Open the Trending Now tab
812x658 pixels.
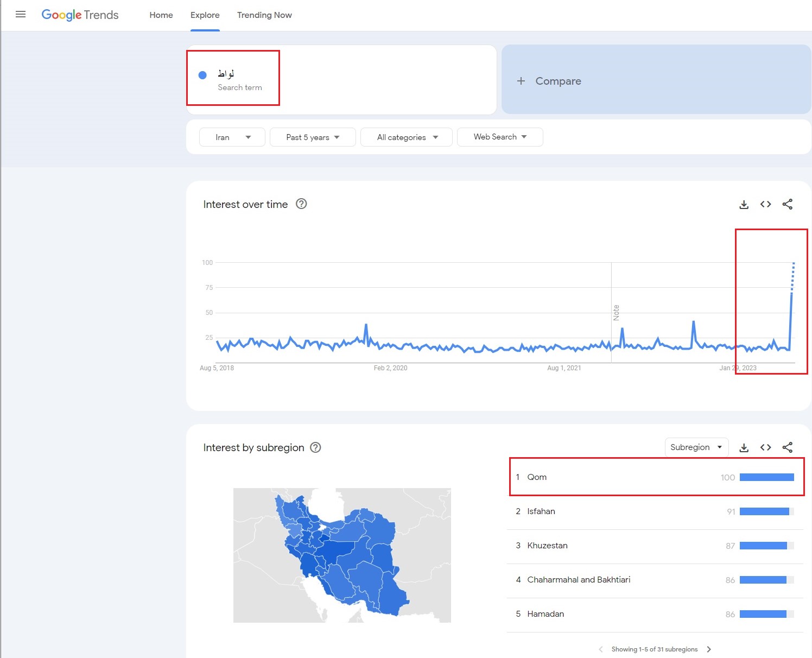[x=264, y=15]
